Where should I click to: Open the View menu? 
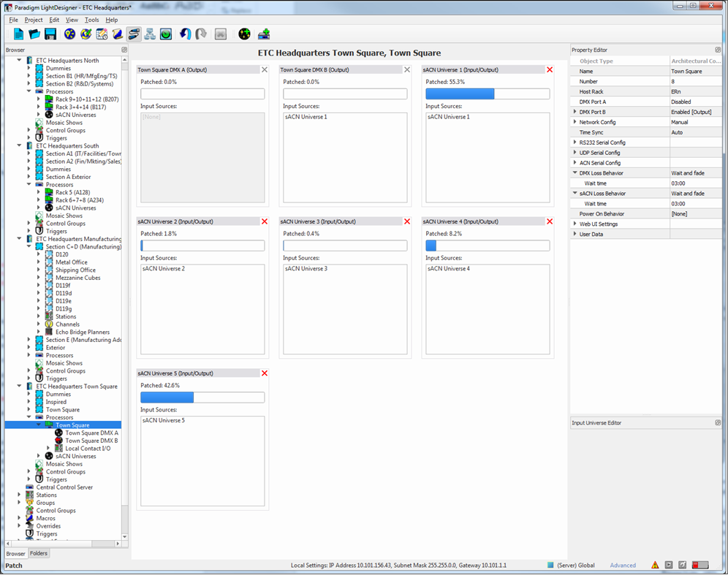point(72,20)
